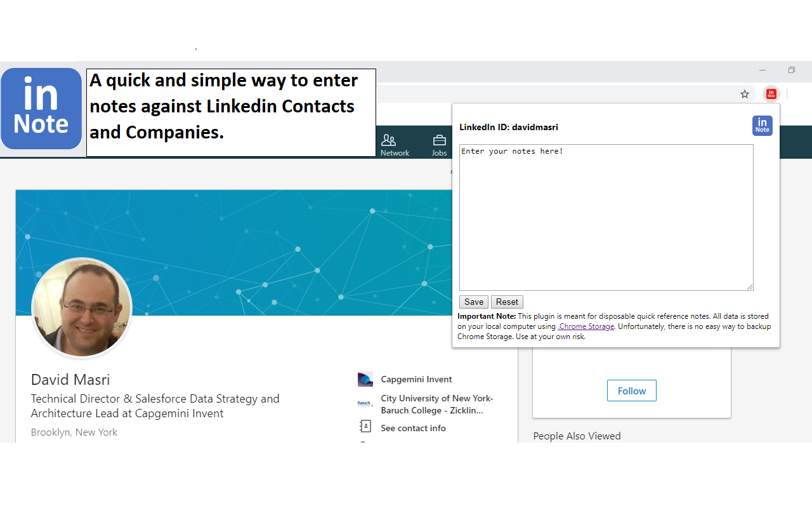Open the Chrome Storage link
Viewport: 812px width, 508px height.
coord(586,326)
